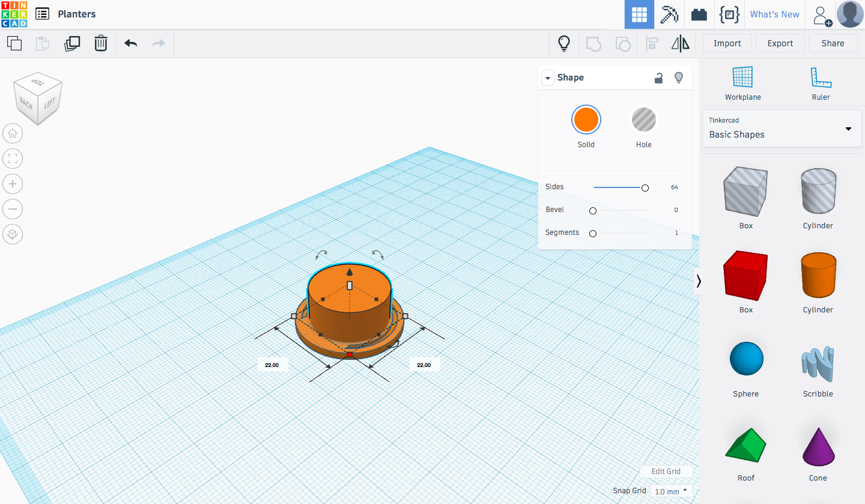The image size is (865, 504).
Task: Zoom in with plus button
Action: [13, 184]
